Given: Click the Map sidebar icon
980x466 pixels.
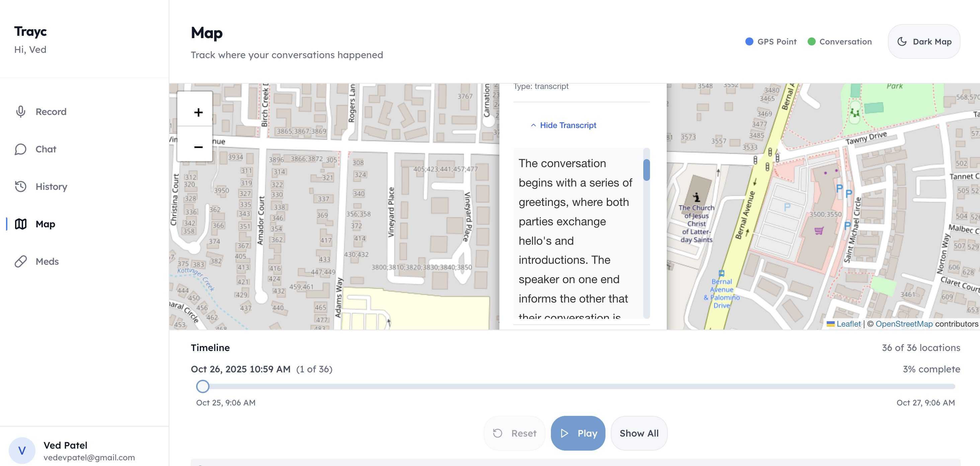Looking at the screenshot, I should 20,224.
